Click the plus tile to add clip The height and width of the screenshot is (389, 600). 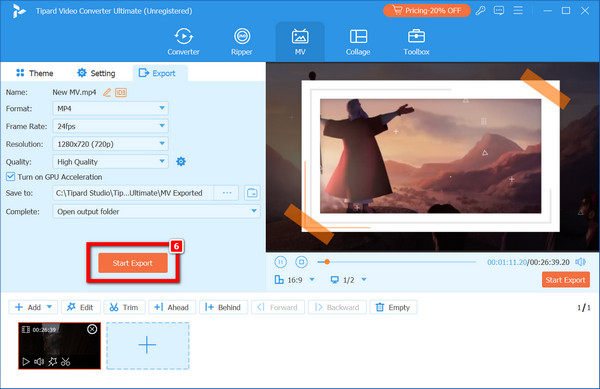148,346
